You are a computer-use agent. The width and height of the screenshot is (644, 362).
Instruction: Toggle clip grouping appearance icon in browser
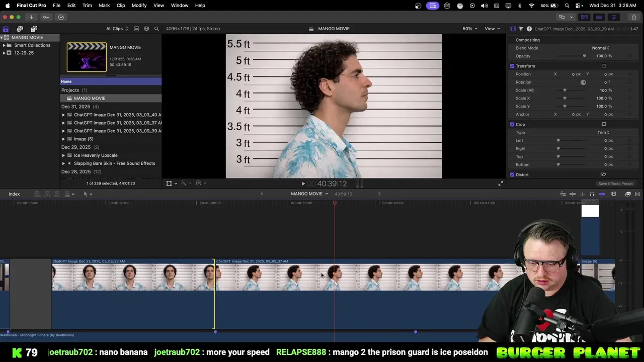point(136,29)
